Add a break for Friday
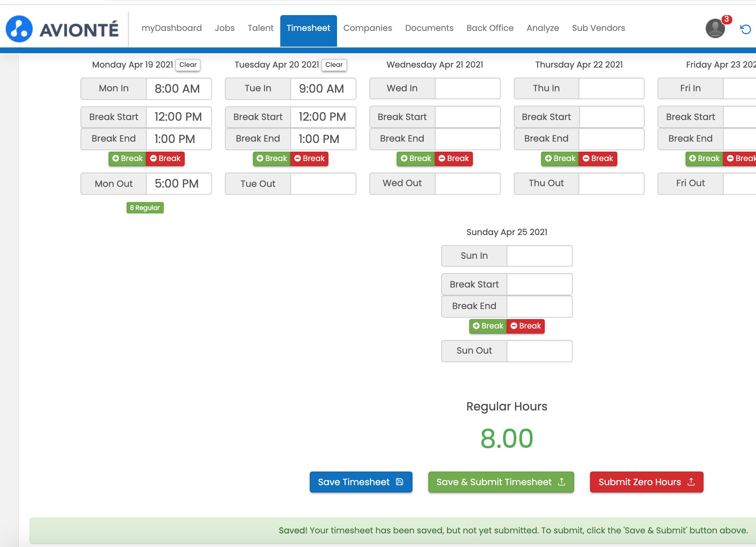The image size is (756, 547). point(704,158)
